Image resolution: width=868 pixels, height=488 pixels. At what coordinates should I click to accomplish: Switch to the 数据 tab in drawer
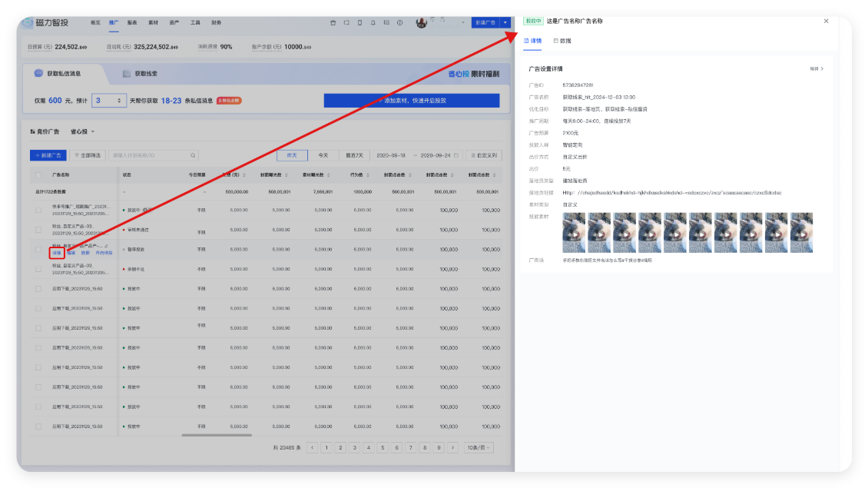click(562, 41)
